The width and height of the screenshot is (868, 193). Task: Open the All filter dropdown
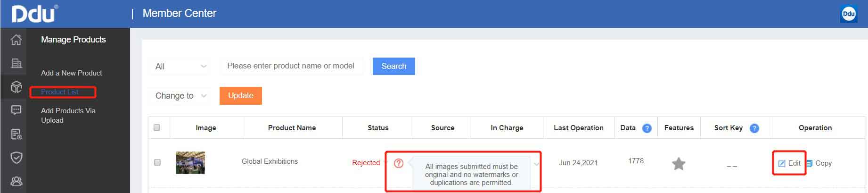180,67
